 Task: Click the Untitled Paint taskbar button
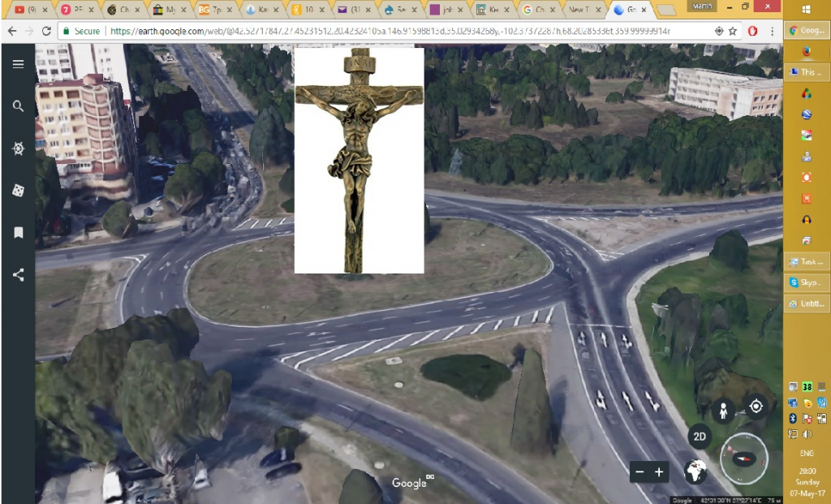(x=807, y=304)
